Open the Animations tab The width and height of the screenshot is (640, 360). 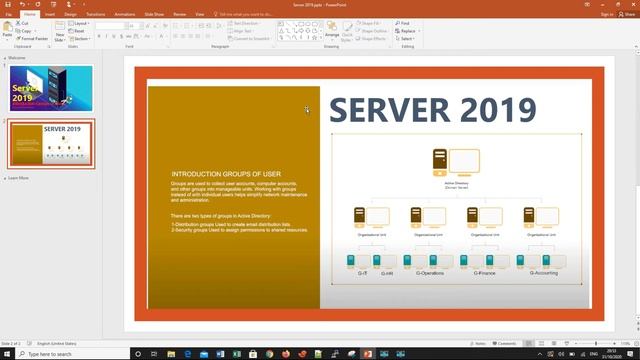tap(124, 14)
